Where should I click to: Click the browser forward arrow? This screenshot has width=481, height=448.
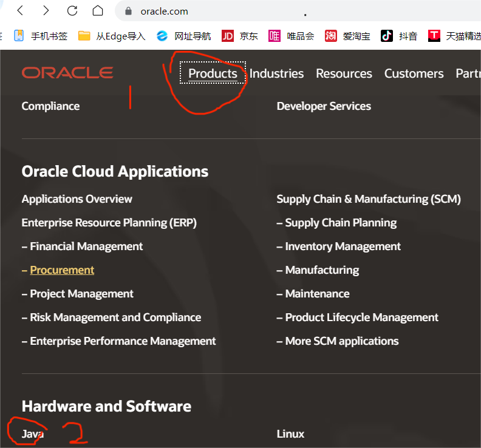[46, 11]
